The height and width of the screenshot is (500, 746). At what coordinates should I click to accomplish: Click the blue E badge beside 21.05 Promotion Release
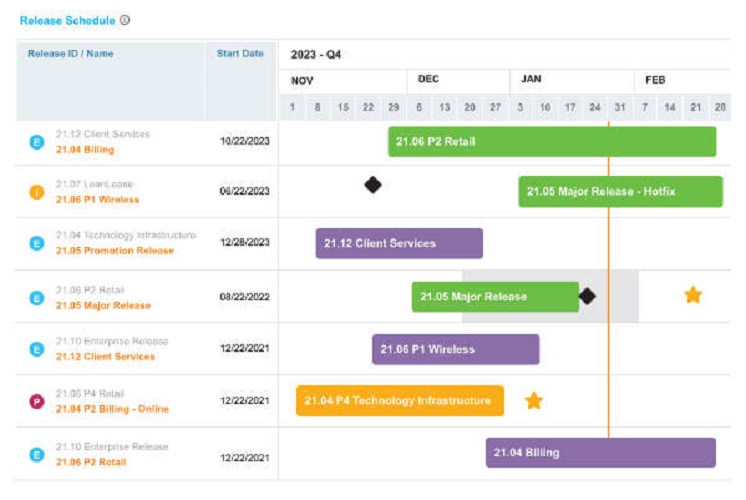pos(37,243)
